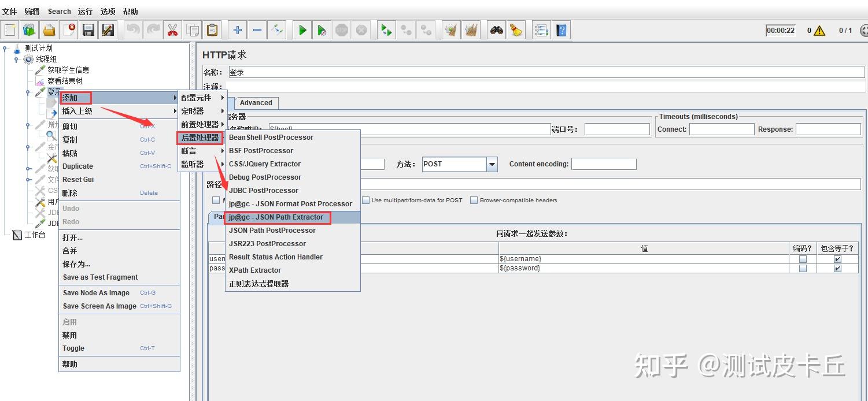Image resolution: width=868 pixels, height=401 pixels.
Task: Click 禁用 in the context menu
Action: 119,335
